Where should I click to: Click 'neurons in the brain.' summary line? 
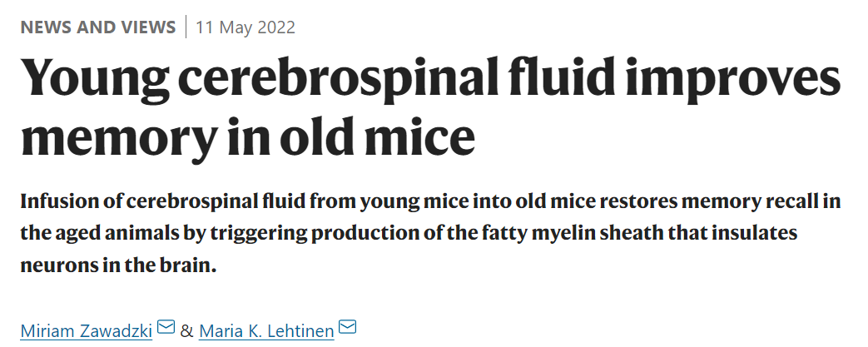[x=118, y=265]
